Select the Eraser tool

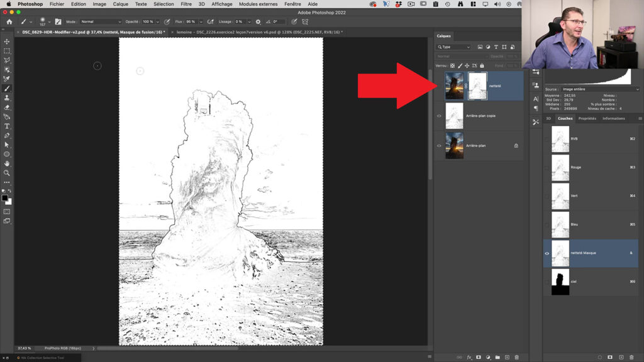tap(8, 106)
